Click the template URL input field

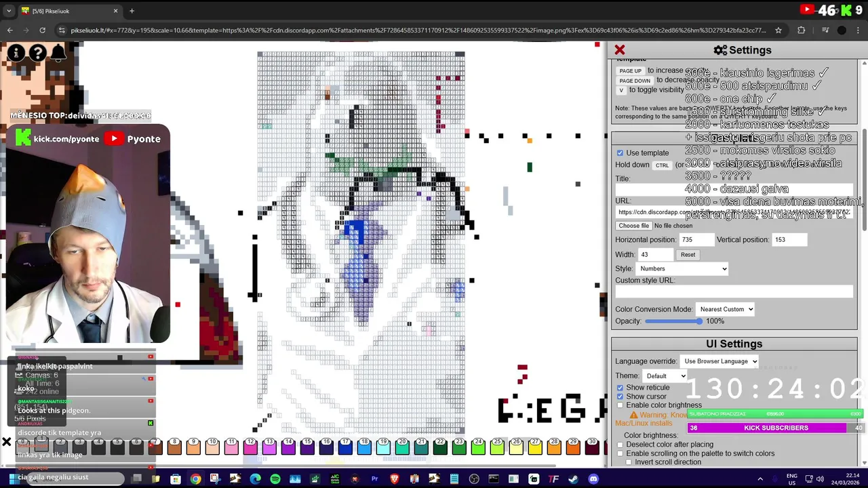(734, 212)
